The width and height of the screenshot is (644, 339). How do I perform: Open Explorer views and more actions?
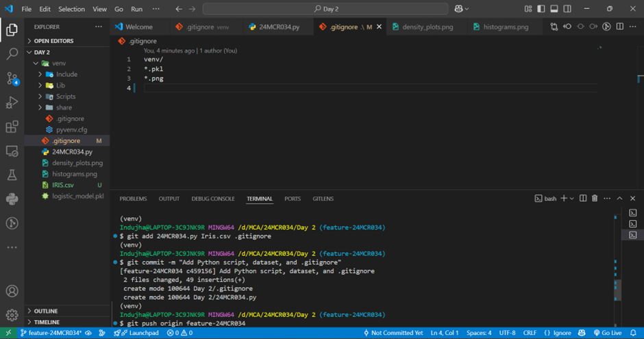click(x=99, y=27)
